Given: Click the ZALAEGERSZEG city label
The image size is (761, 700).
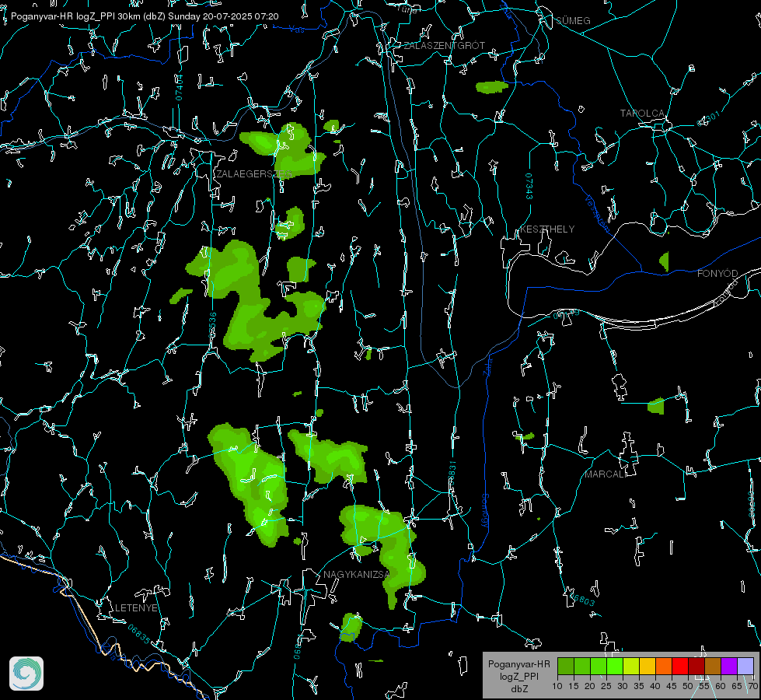Looking at the screenshot, I should 254,174.
